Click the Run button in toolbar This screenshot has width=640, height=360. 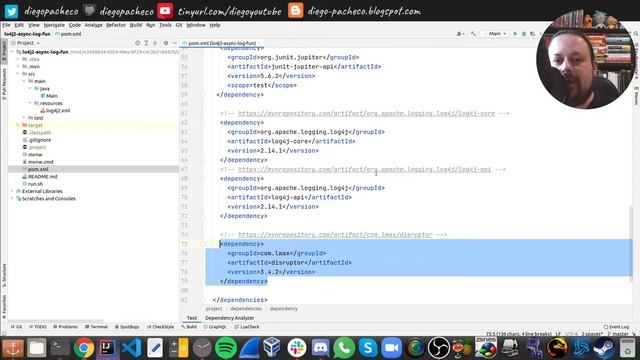pos(515,33)
